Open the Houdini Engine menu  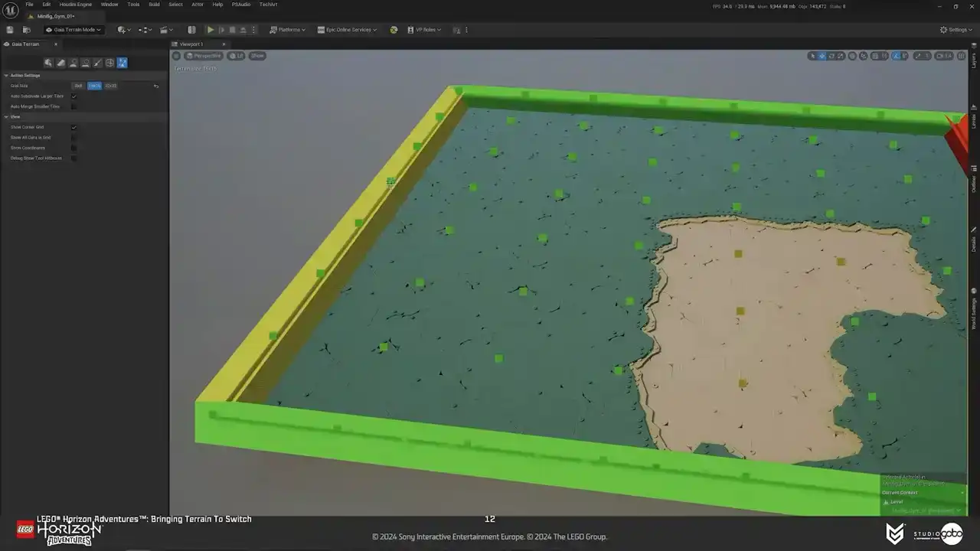[x=75, y=5]
